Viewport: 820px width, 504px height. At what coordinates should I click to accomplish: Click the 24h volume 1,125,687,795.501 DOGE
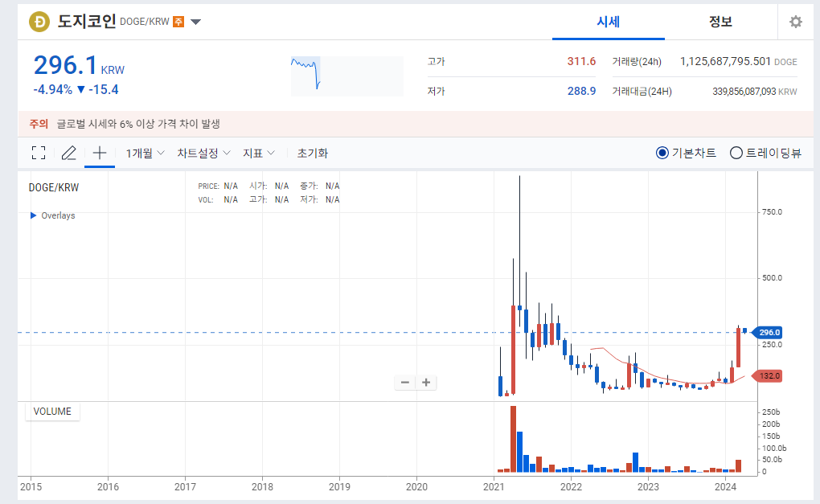739,62
